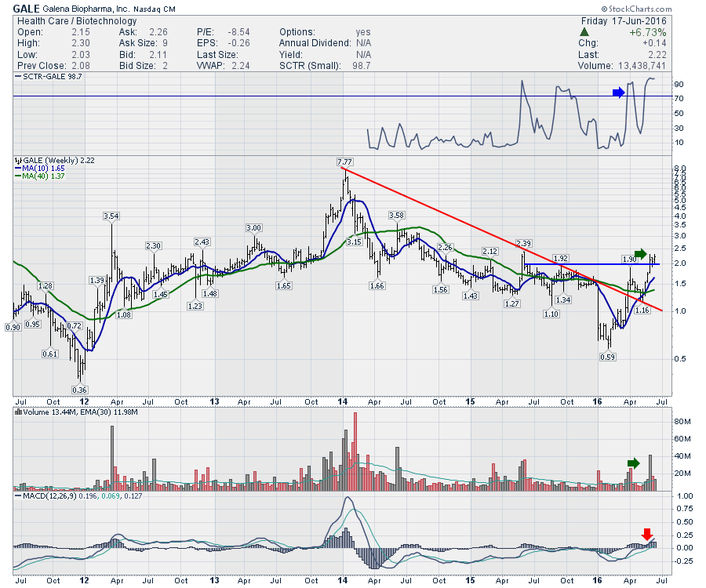This screenshot has width=706, height=588.
Task: Click the 0.75 MACD axis label
Action: 685,509
